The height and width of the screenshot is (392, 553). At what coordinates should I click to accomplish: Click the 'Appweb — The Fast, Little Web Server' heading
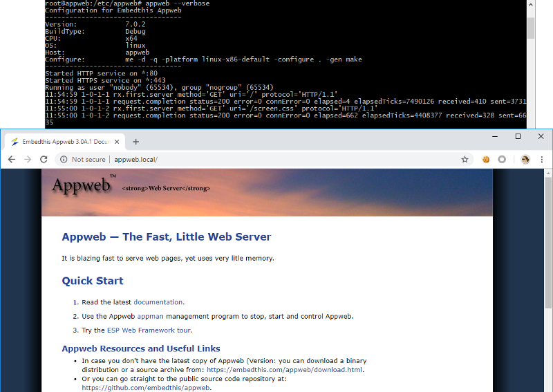167,236
